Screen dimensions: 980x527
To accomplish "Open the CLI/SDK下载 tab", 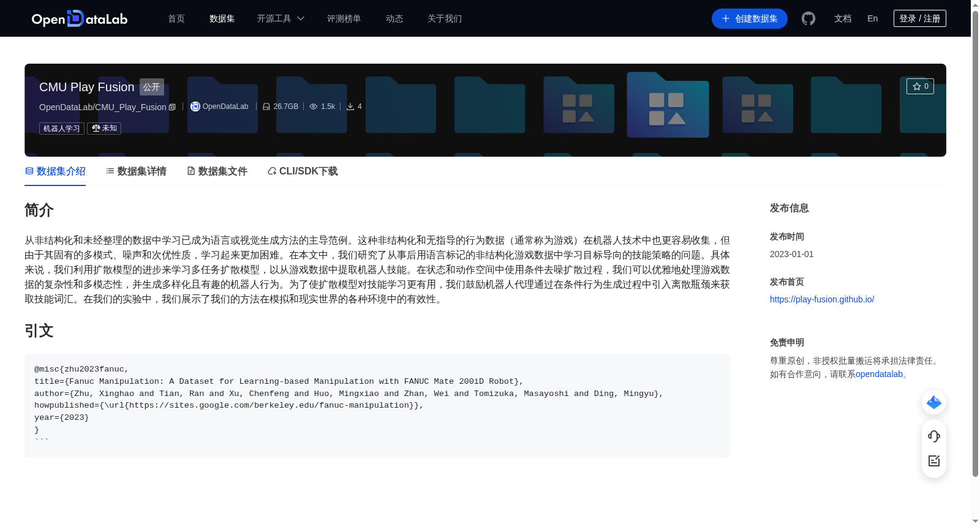I will (x=303, y=171).
